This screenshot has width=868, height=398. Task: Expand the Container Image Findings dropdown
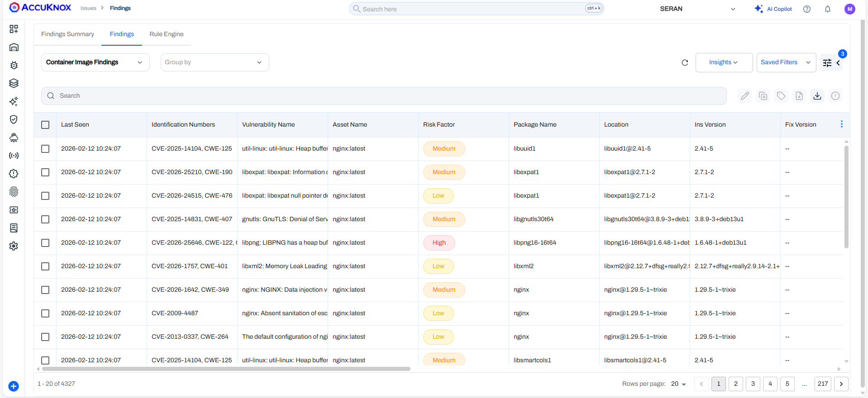click(x=95, y=62)
